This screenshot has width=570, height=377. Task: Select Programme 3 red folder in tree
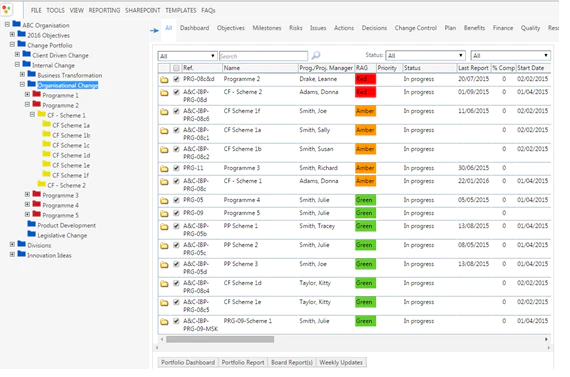[37, 194]
